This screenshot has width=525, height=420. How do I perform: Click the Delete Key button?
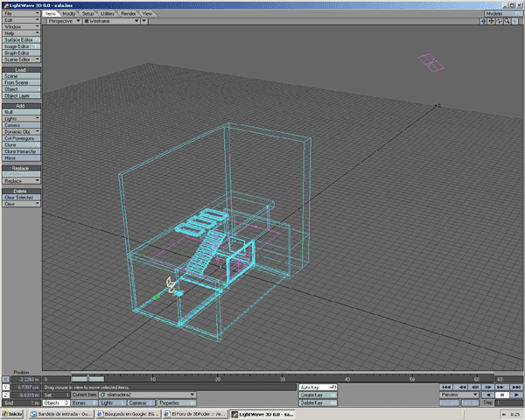pos(318,402)
